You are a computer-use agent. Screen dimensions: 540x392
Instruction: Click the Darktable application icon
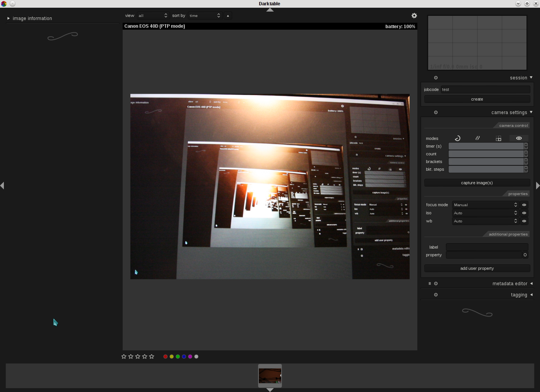click(x=4, y=3)
